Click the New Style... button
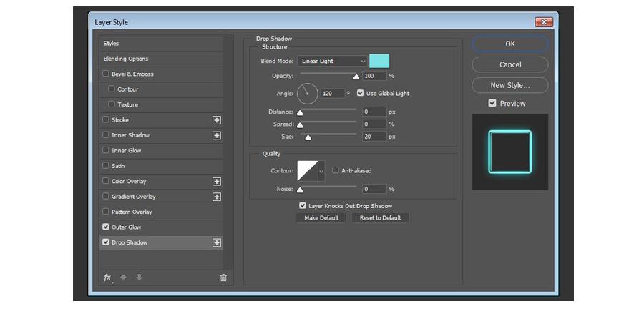 click(x=509, y=85)
